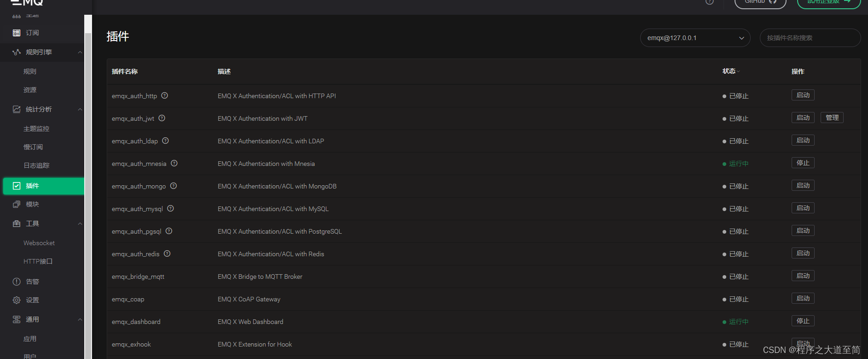Start the emqx_auth_http plugin
The width and height of the screenshot is (868, 359).
pos(803,95)
